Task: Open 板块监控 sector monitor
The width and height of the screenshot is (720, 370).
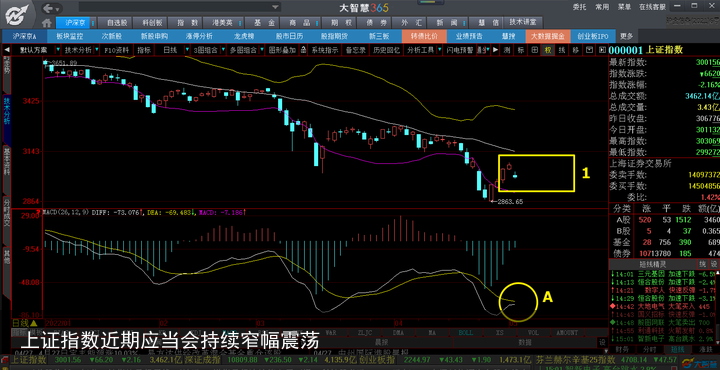Action: tap(70, 36)
